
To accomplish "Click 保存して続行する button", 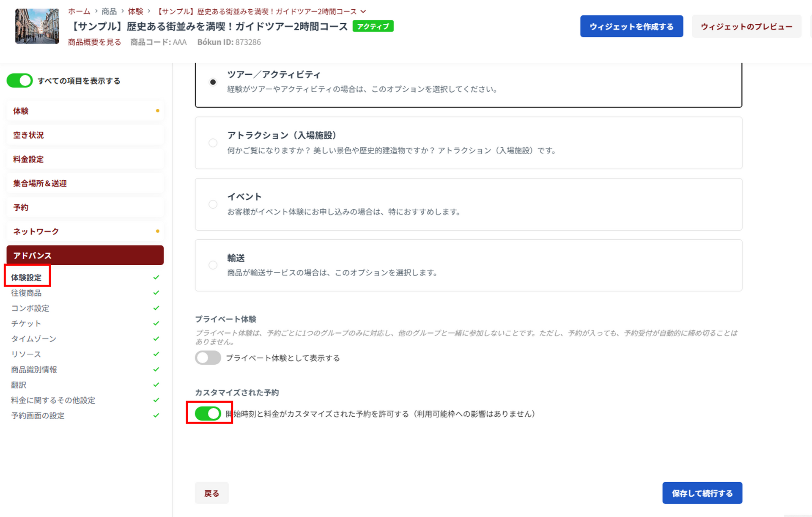I will [702, 493].
